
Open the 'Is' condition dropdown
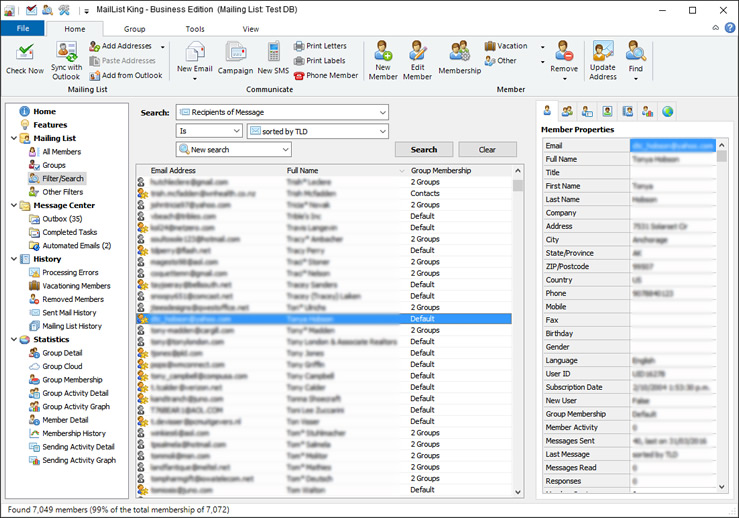(x=209, y=131)
